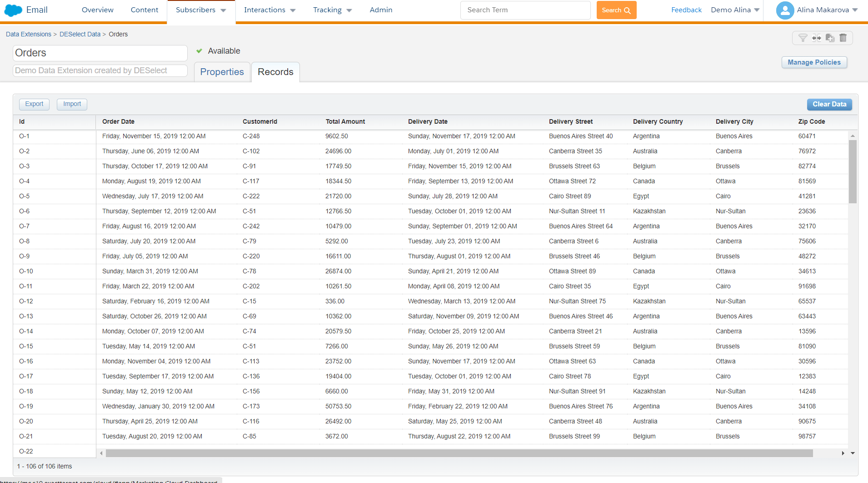Click the green Available checkmark icon

[x=199, y=51]
